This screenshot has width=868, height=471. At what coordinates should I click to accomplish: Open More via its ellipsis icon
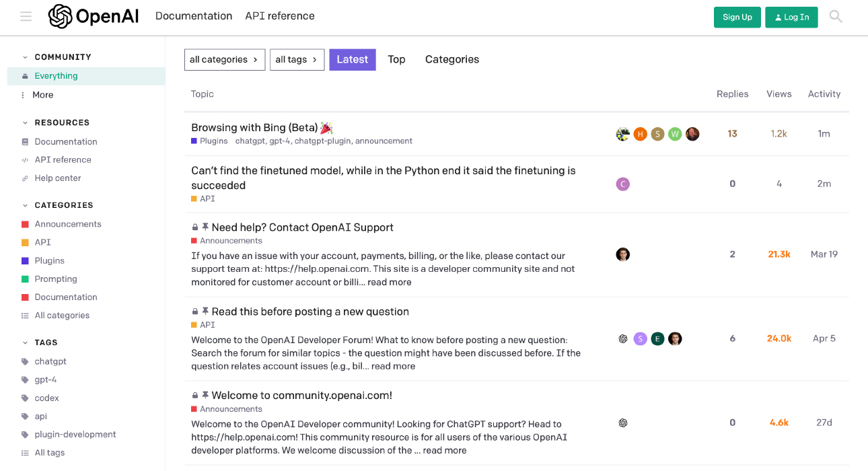(24, 95)
